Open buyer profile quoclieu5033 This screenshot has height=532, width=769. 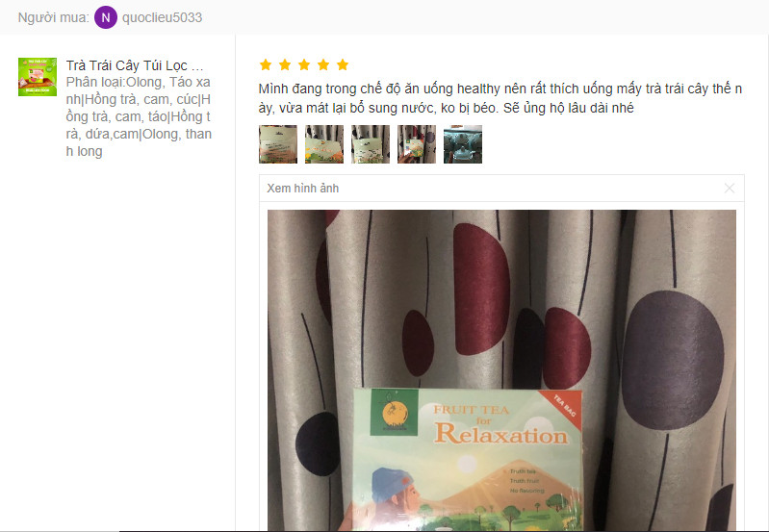point(162,17)
